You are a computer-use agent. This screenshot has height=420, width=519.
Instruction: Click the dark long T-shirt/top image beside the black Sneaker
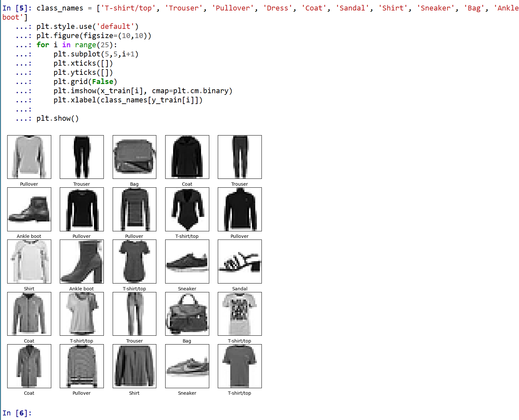[134, 262]
